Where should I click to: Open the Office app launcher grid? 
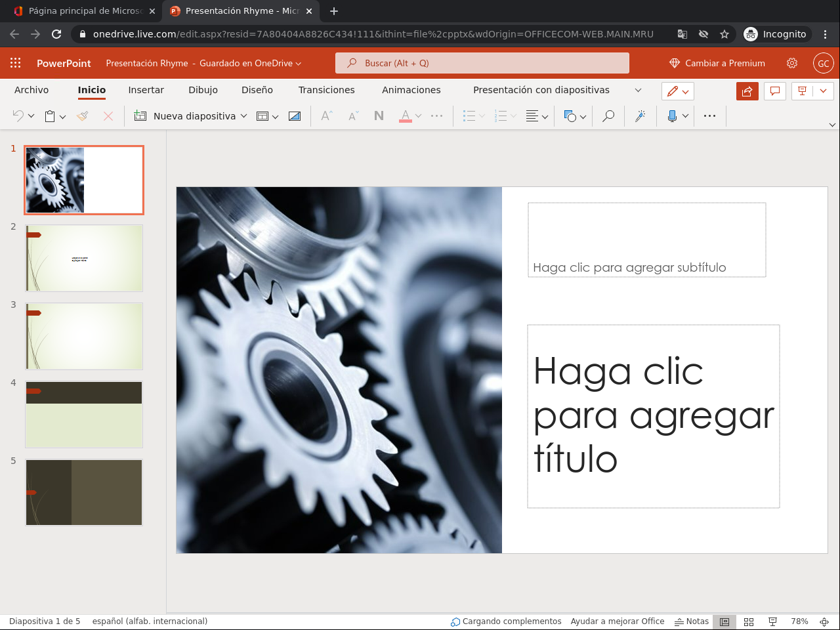(x=16, y=63)
